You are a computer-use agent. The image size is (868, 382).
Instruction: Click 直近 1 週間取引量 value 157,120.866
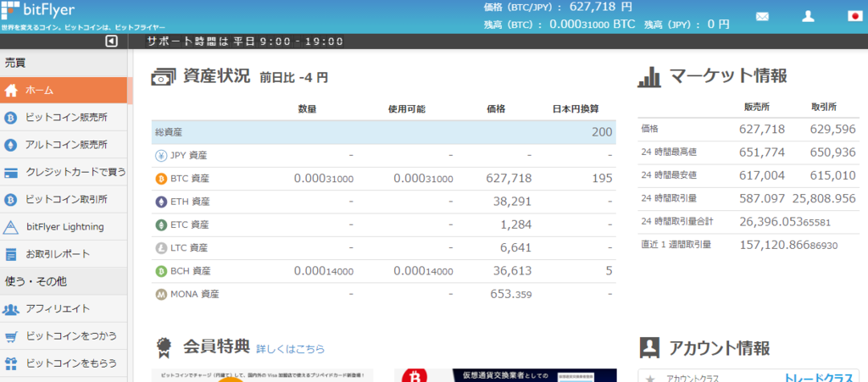[788, 245]
